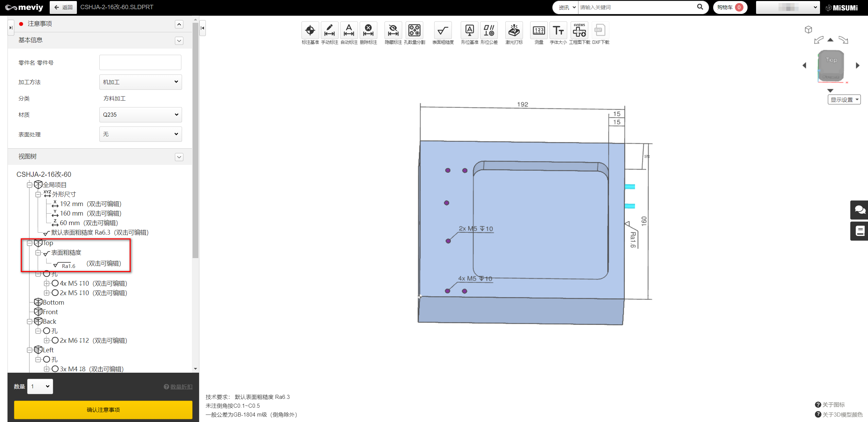Toggle the 隐藏标注 hide annotations icon
868x422 pixels.
click(393, 31)
